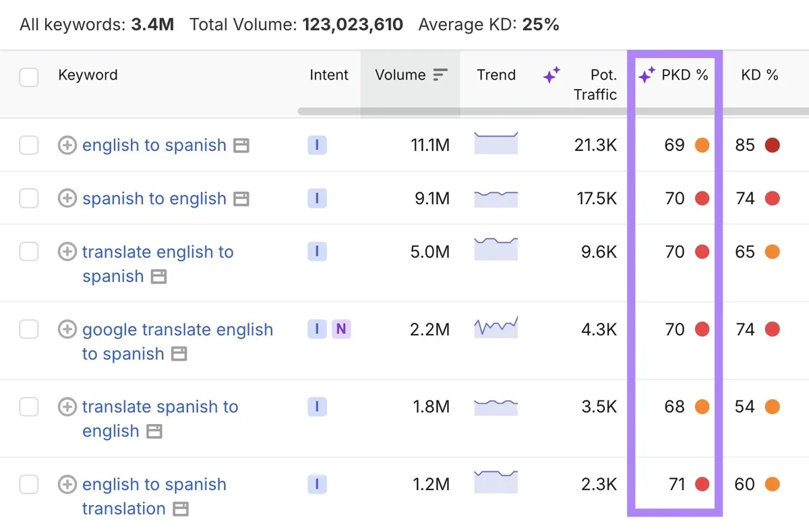The width and height of the screenshot is (809, 532).
Task: Click Navigational 'N' intent badge
Action: pyautogui.click(x=341, y=329)
